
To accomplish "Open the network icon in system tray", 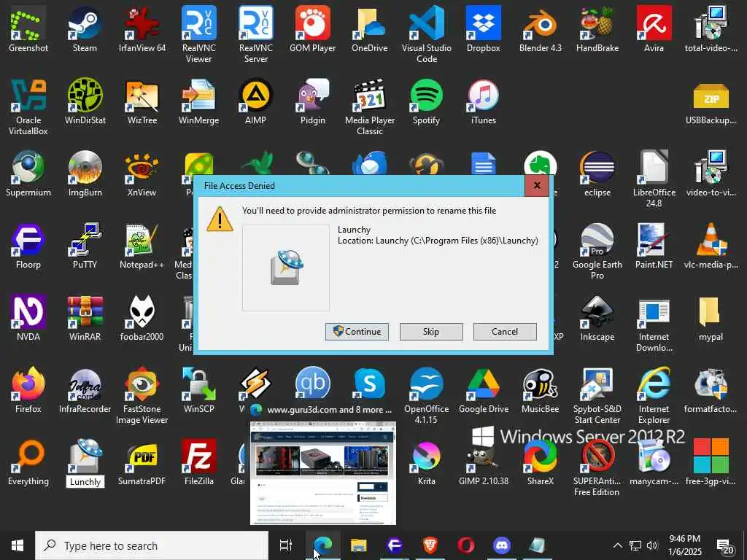I will pyautogui.click(x=635, y=545).
